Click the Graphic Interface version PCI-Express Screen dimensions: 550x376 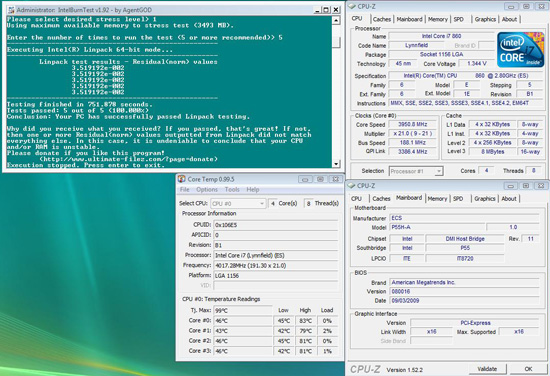(475, 323)
